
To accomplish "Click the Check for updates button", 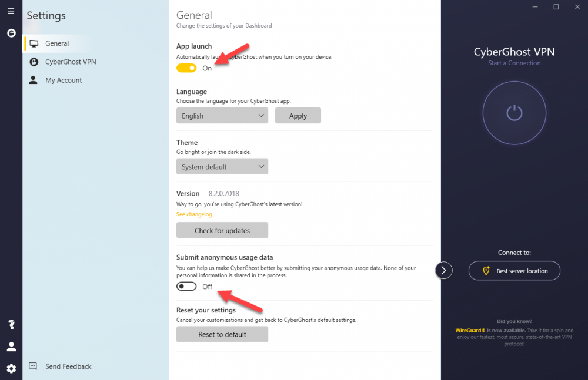I will pos(222,230).
